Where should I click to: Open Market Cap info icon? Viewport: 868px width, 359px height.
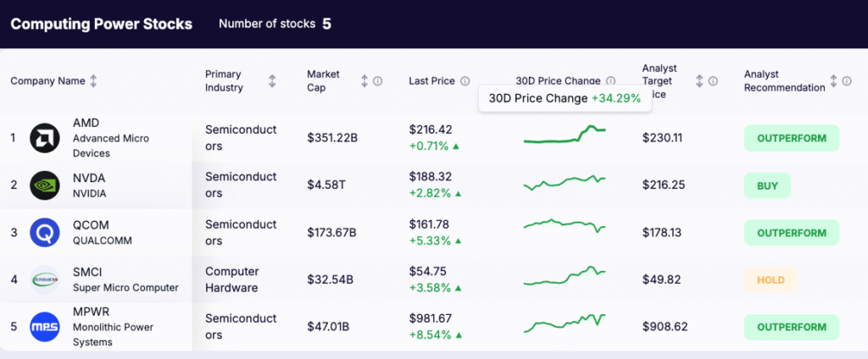pos(377,81)
